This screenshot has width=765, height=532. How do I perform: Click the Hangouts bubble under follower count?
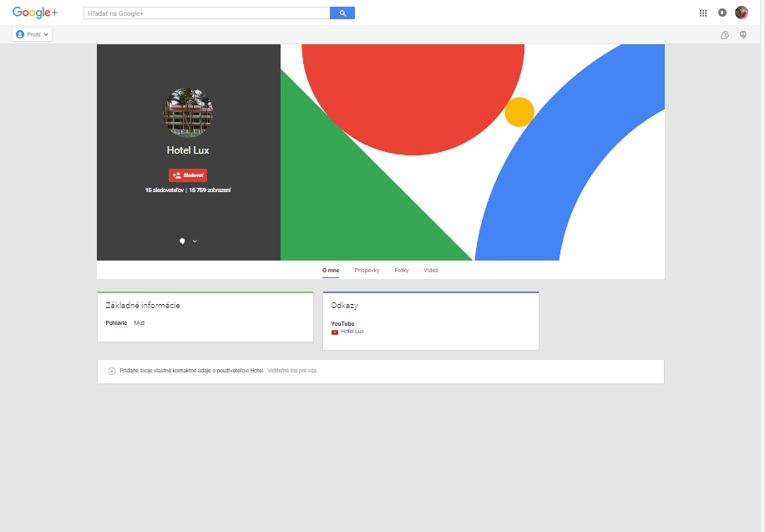tap(182, 241)
